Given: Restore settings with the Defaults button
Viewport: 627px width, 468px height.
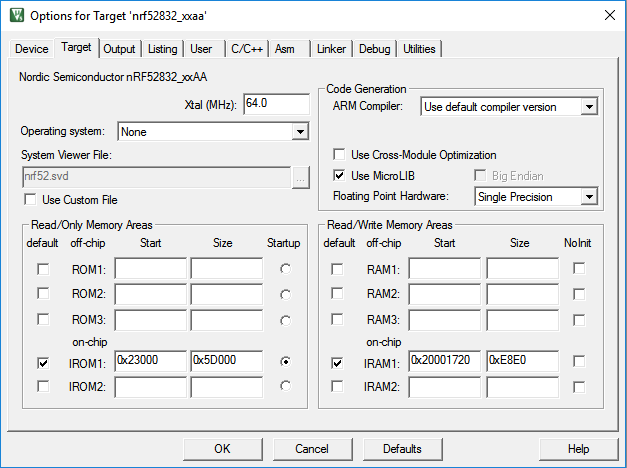Looking at the screenshot, I should tap(402, 449).
